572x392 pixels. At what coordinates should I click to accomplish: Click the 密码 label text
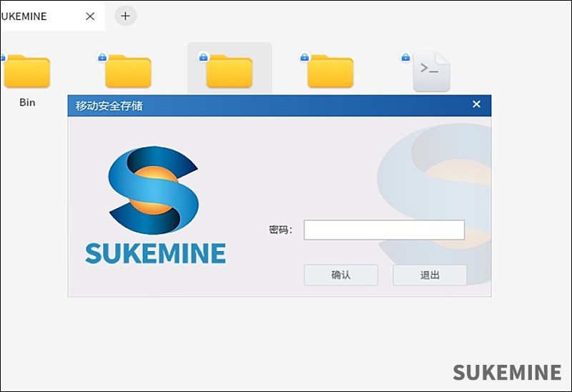coord(280,230)
